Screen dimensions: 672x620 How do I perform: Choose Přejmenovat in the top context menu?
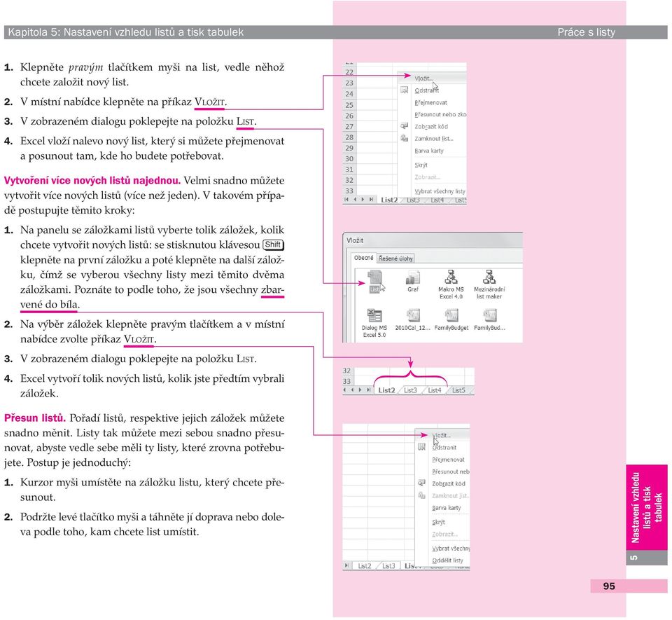pyautogui.click(x=430, y=102)
